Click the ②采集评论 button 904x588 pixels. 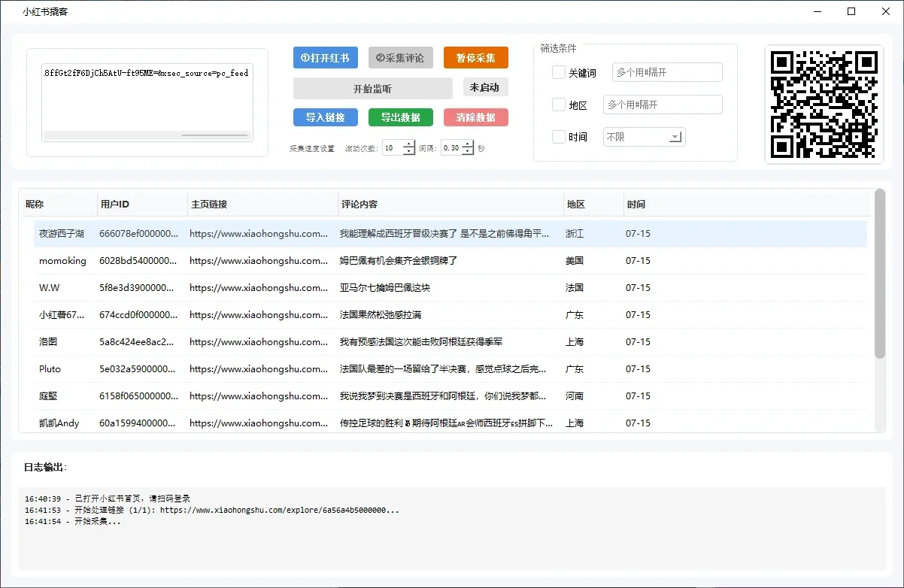click(400, 58)
